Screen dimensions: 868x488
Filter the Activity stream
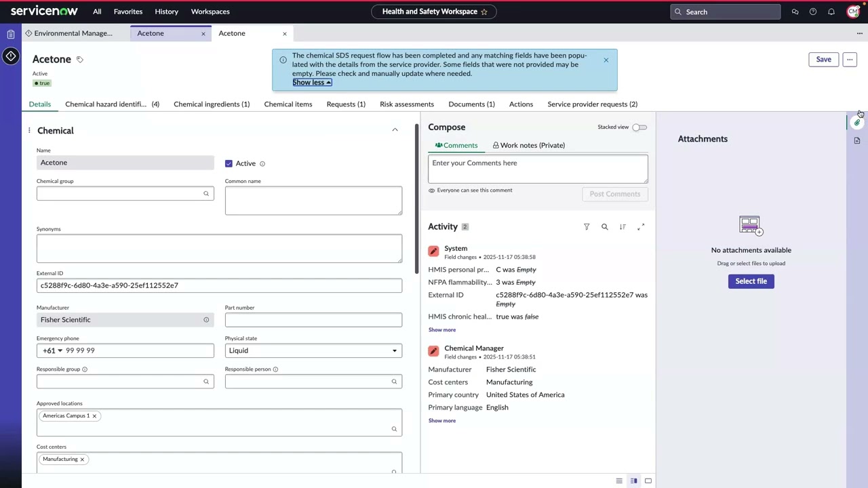coord(587,227)
